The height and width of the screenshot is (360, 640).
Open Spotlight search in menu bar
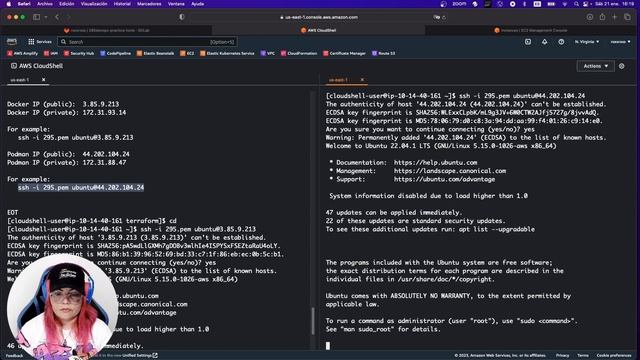[x=576, y=4]
